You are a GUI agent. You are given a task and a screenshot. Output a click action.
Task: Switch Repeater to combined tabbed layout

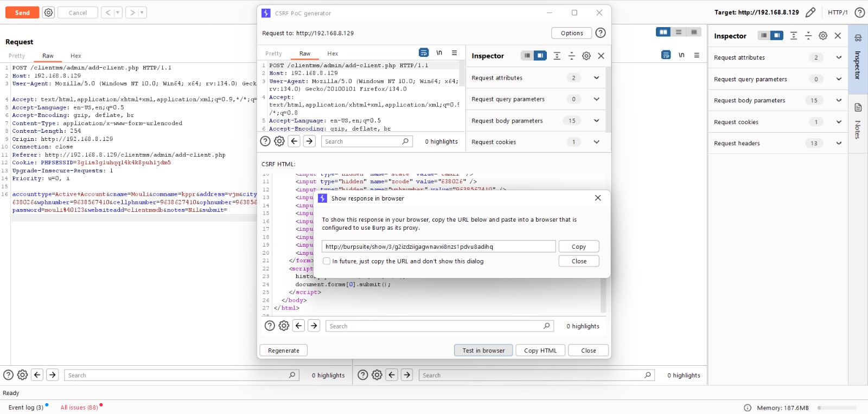693,33
